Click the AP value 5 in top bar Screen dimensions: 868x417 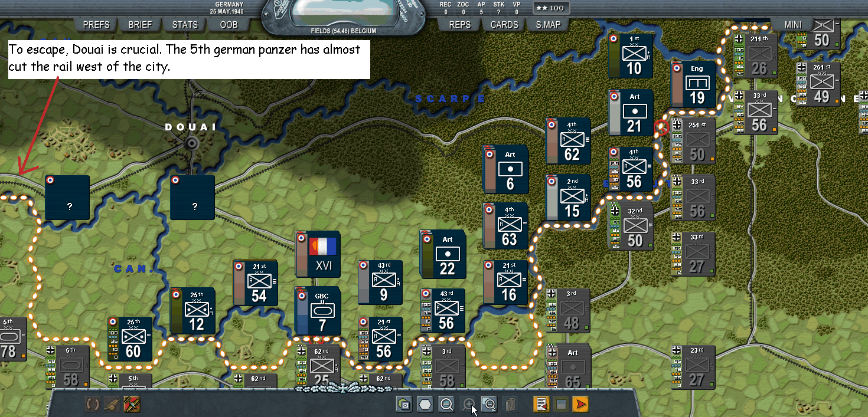pyautogui.click(x=481, y=12)
